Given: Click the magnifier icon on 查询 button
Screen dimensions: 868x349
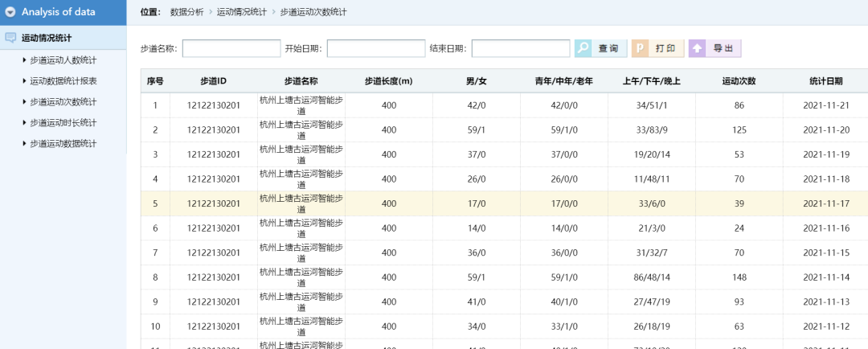Looking at the screenshot, I should pyautogui.click(x=583, y=48).
